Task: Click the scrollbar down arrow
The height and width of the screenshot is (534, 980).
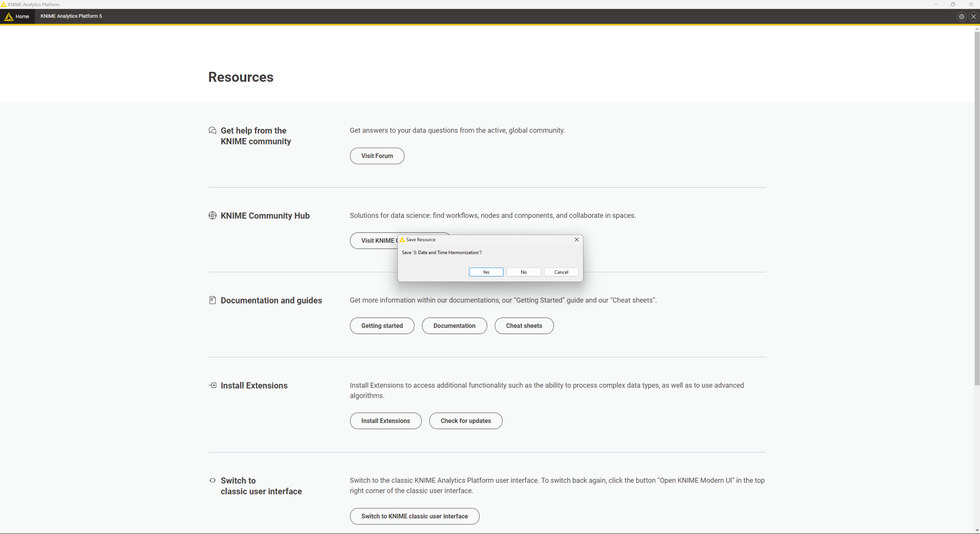Action: 977,531
